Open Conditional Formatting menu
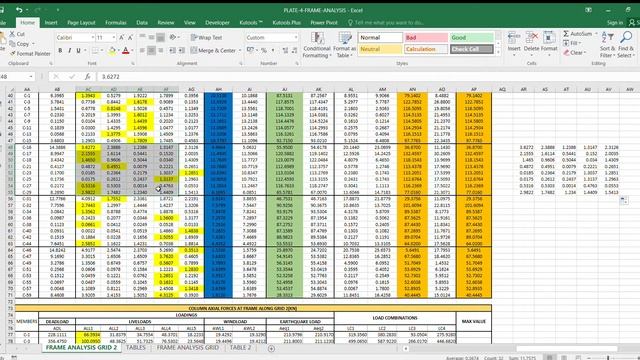Screen dimensions: 640x360 [317, 45]
